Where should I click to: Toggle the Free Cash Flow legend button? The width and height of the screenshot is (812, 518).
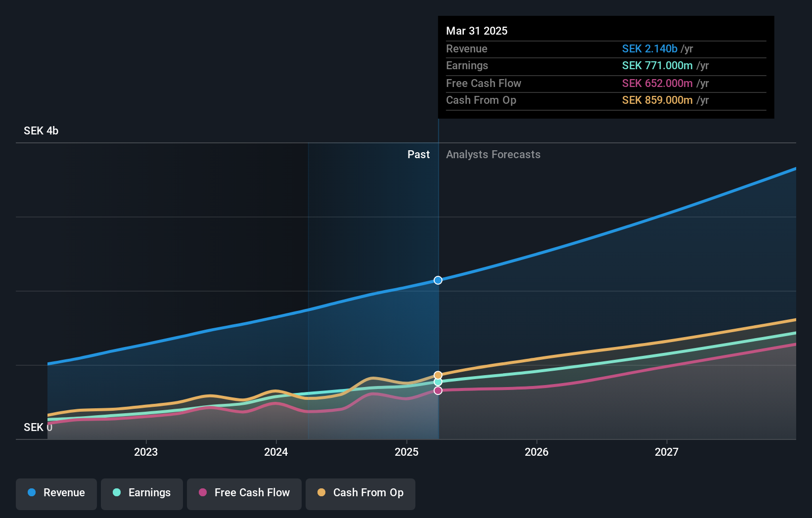[244, 494]
